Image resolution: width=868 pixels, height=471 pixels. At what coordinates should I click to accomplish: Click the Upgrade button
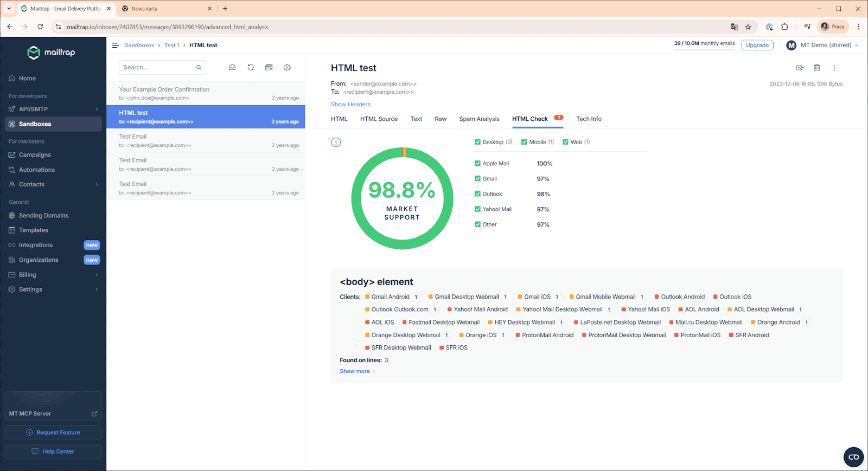(x=757, y=45)
